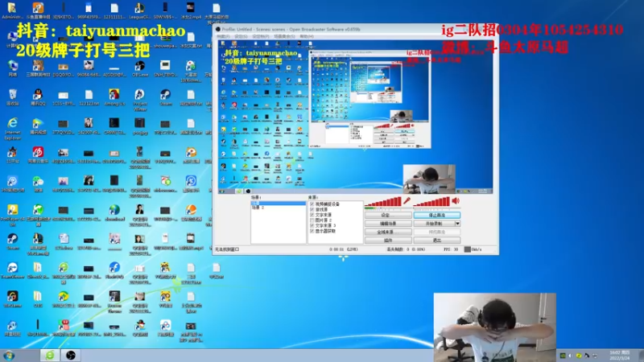Viewport: 644px width, 362px height.
Task: Open the Administrator folder on desktop
Action: tap(12, 11)
